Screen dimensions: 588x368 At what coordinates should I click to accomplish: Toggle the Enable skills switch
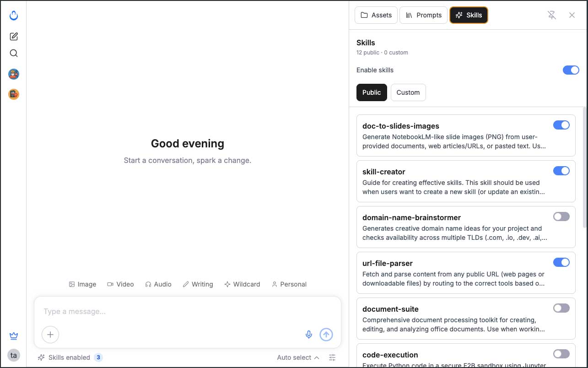[571, 70]
